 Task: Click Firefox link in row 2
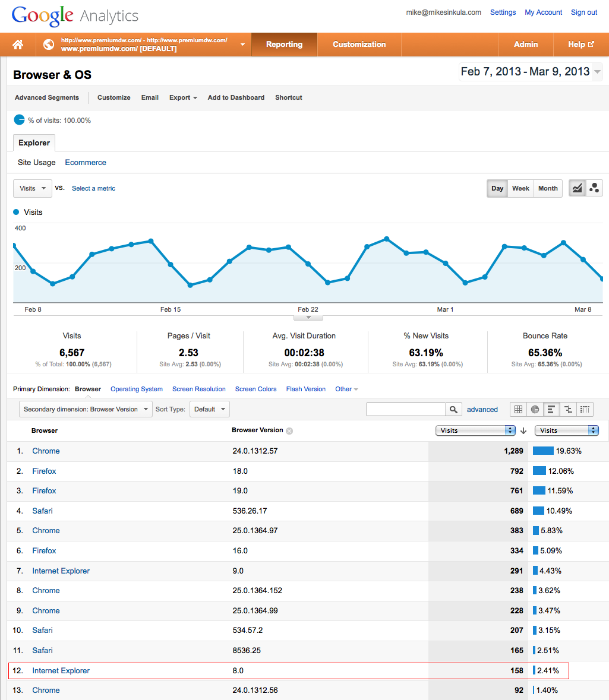tap(44, 471)
